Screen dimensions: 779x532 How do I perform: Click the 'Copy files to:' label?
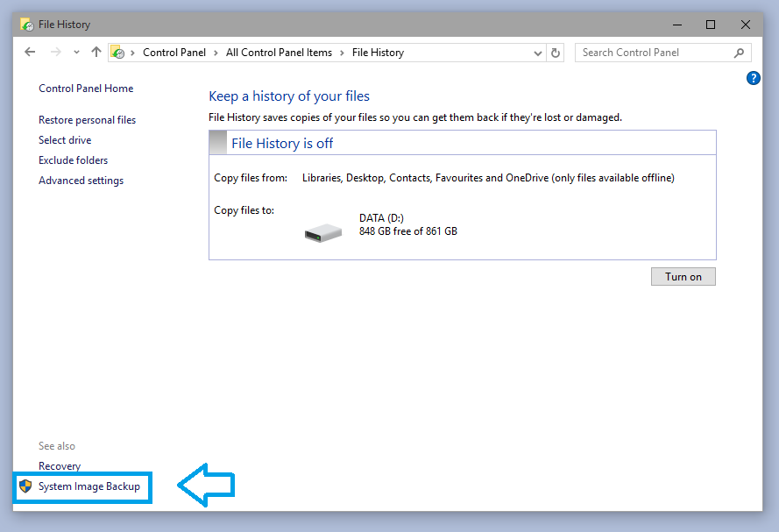pyautogui.click(x=244, y=210)
